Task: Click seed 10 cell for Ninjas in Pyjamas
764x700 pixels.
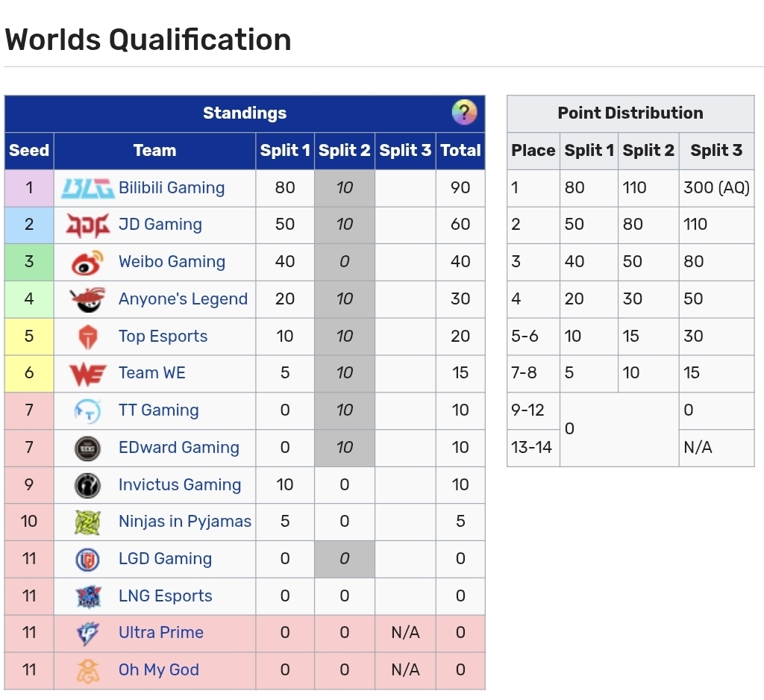Action: click(29, 522)
